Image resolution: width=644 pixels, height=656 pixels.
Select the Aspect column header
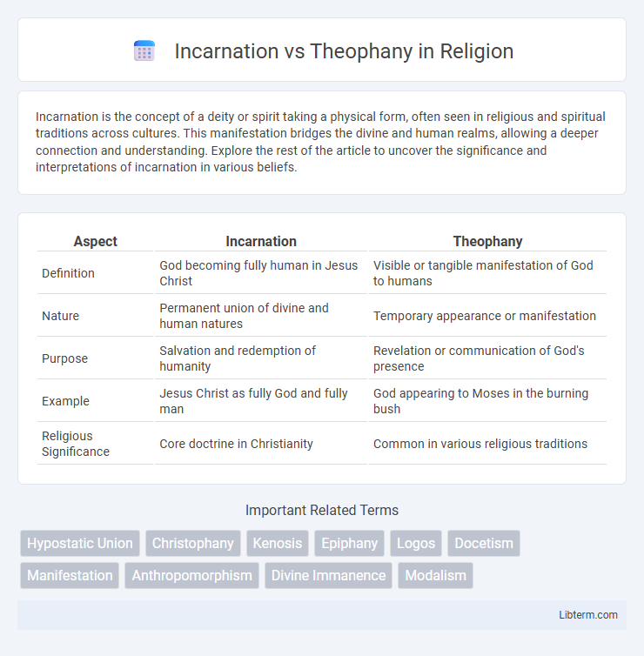[x=96, y=241]
